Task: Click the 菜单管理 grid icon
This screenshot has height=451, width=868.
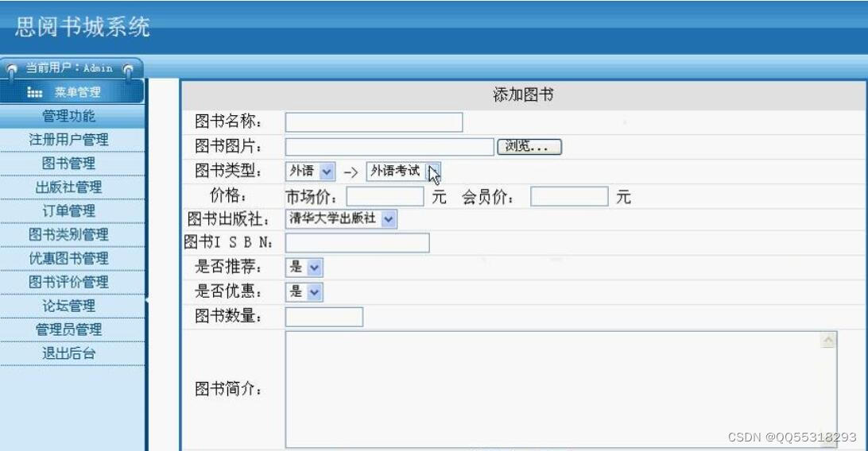Action: 34,92
